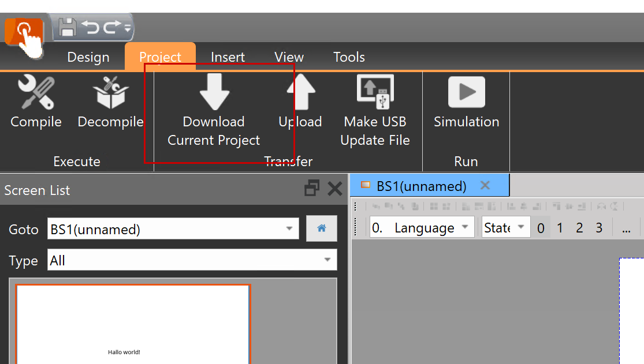Screen dimensions: 644x364
Task: Click the orange application menu button
Action: tap(24, 30)
